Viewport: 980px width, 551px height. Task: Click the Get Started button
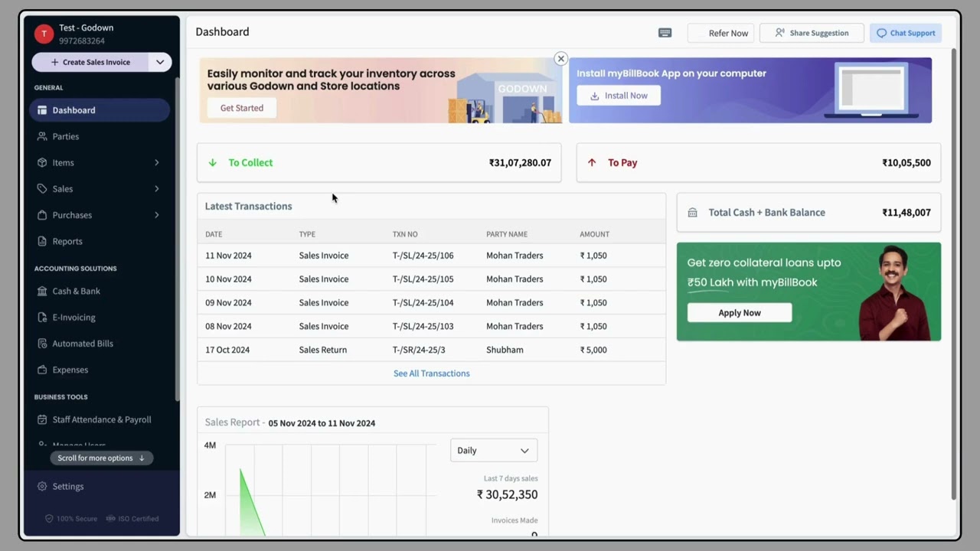[242, 108]
